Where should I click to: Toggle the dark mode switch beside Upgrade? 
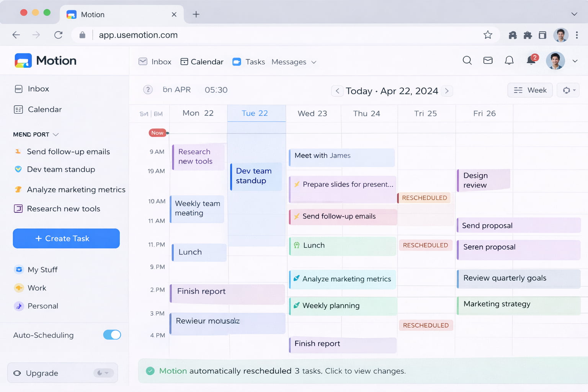(x=103, y=373)
